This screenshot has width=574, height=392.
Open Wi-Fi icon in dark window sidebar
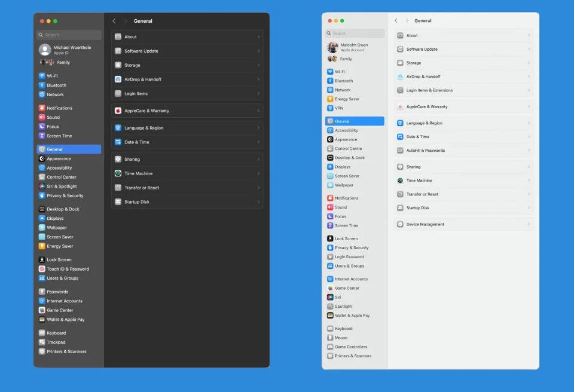coord(42,76)
